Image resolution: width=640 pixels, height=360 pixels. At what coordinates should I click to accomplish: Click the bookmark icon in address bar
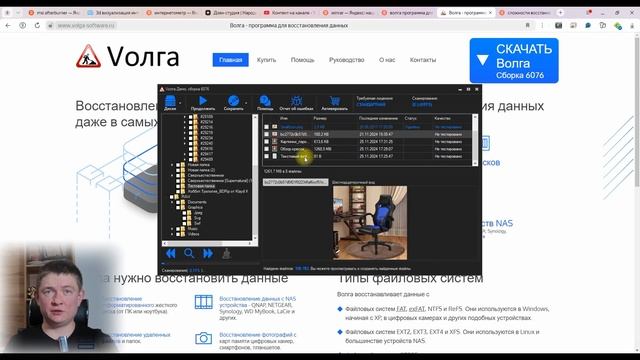click(x=527, y=25)
